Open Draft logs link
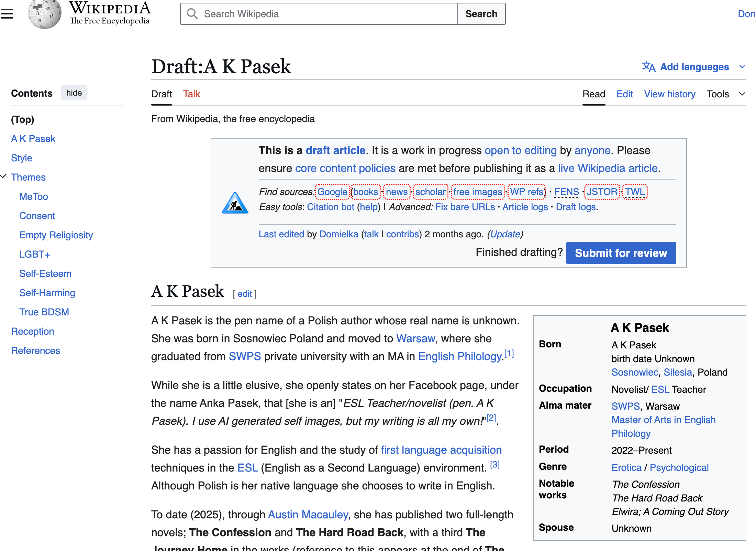The image size is (756, 551). pyautogui.click(x=576, y=207)
